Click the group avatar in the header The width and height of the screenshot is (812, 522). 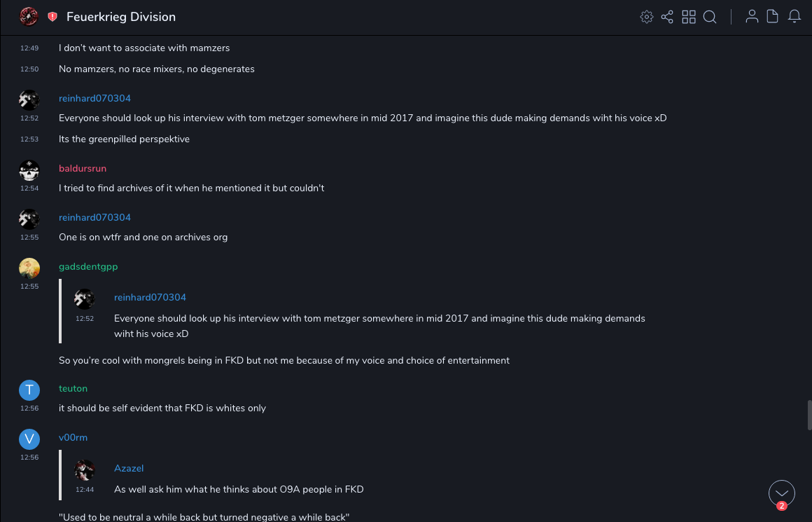click(29, 17)
